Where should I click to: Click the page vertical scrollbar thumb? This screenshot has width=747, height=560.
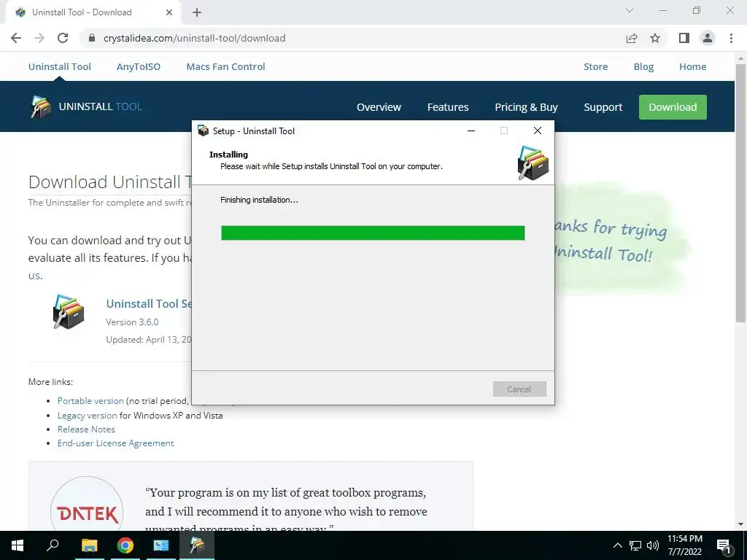coord(740,192)
